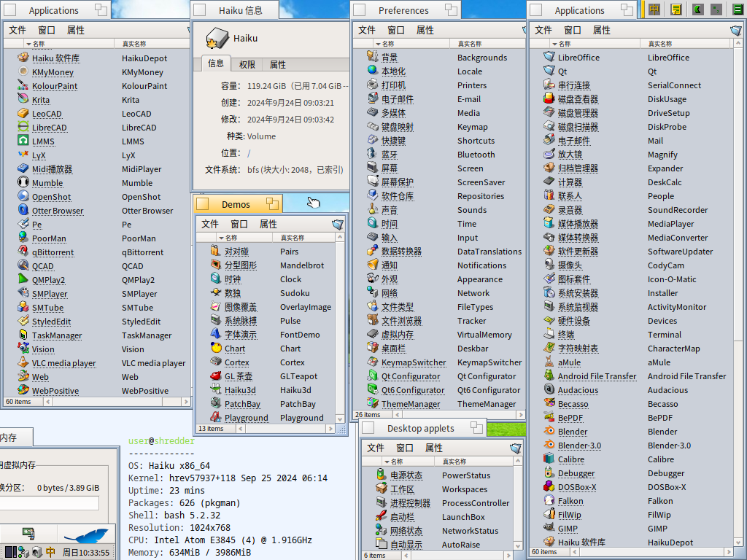Click the Magnify icon in right Applications window
Image resolution: width=747 pixels, height=560 pixels.
pyautogui.click(x=549, y=153)
